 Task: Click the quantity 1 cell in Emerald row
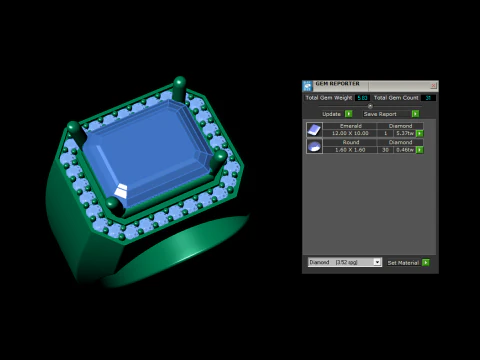385,133
